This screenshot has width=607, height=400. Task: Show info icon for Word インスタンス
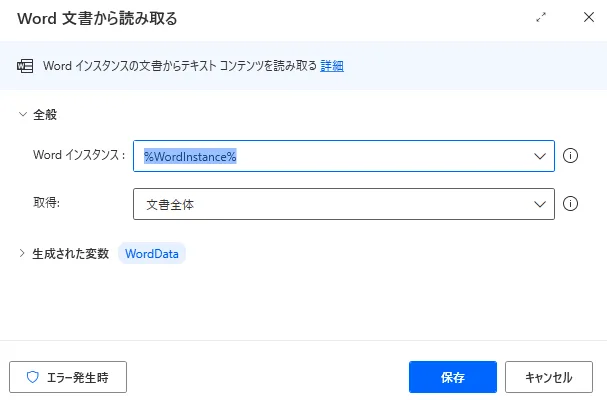[x=571, y=156]
